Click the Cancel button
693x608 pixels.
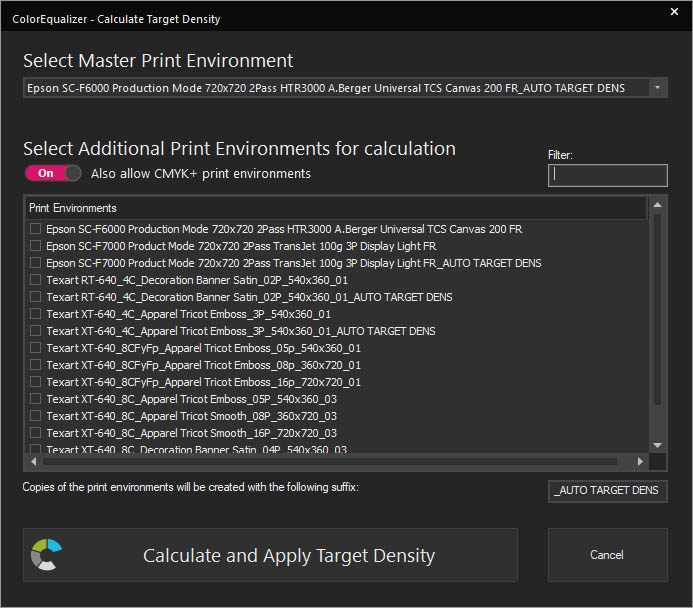point(608,555)
